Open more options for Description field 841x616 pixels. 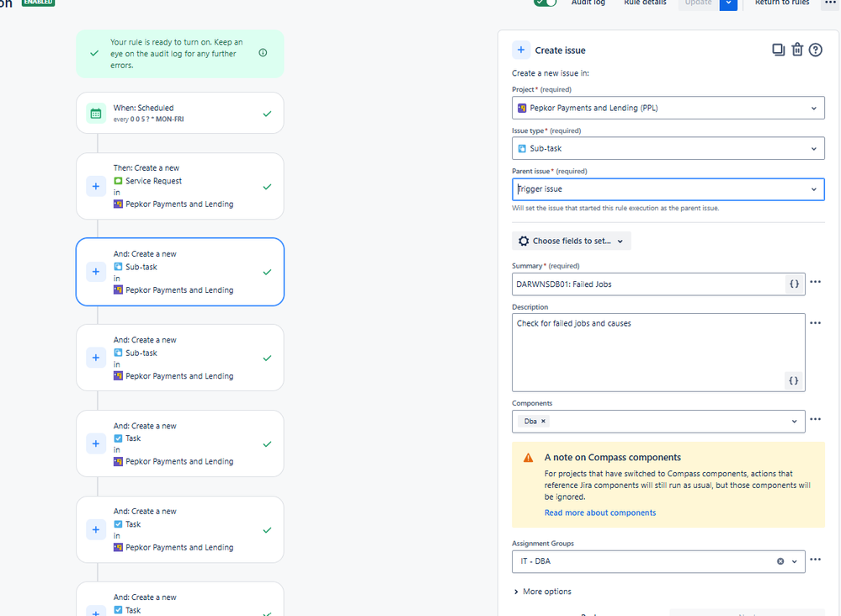point(815,323)
